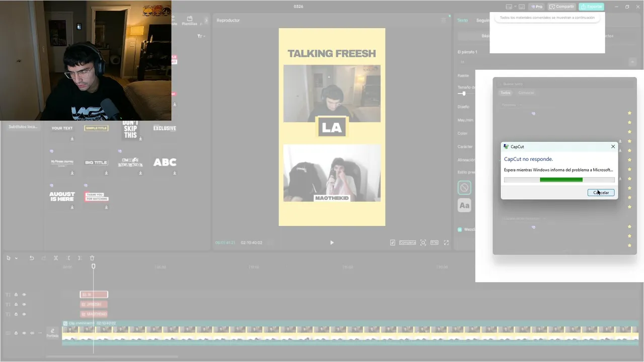Close the CapCut no responde dialog
The height and width of the screenshot is (362, 644).
tap(613, 146)
